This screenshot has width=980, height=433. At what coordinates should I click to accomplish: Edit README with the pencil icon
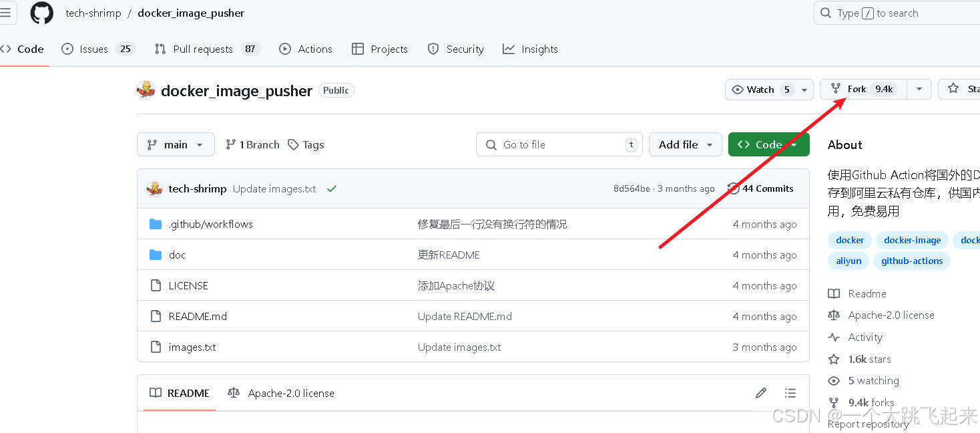(761, 393)
